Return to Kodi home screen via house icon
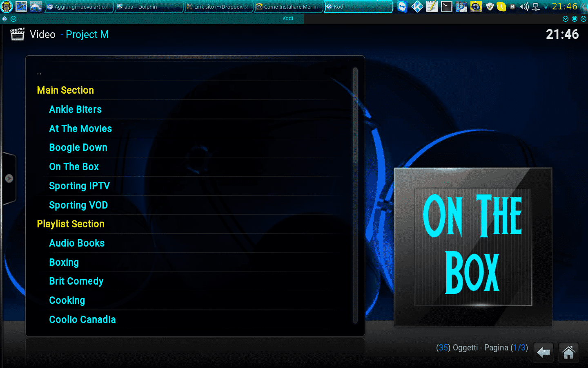 click(x=568, y=352)
